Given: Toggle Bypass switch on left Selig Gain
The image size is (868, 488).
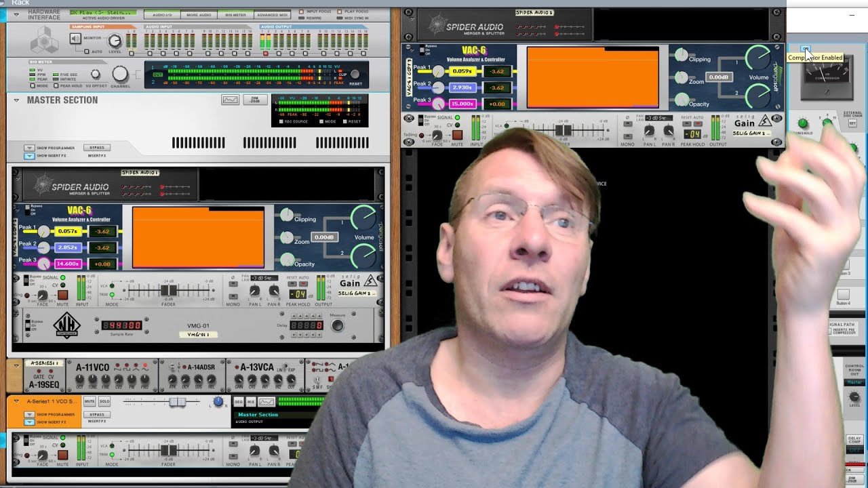Looking at the screenshot, I should (26, 281).
